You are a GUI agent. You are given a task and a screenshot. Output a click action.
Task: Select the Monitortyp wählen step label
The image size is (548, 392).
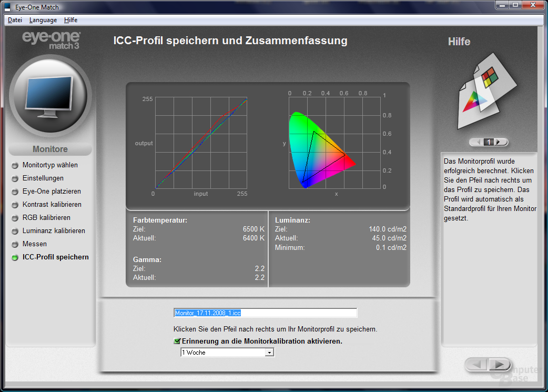click(x=50, y=165)
